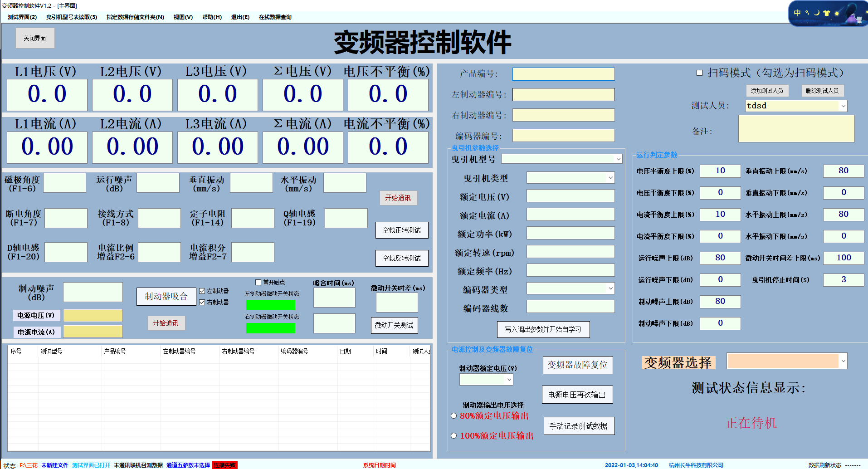
Task: Start communication with 开始通讯 button
Action: coord(398,198)
